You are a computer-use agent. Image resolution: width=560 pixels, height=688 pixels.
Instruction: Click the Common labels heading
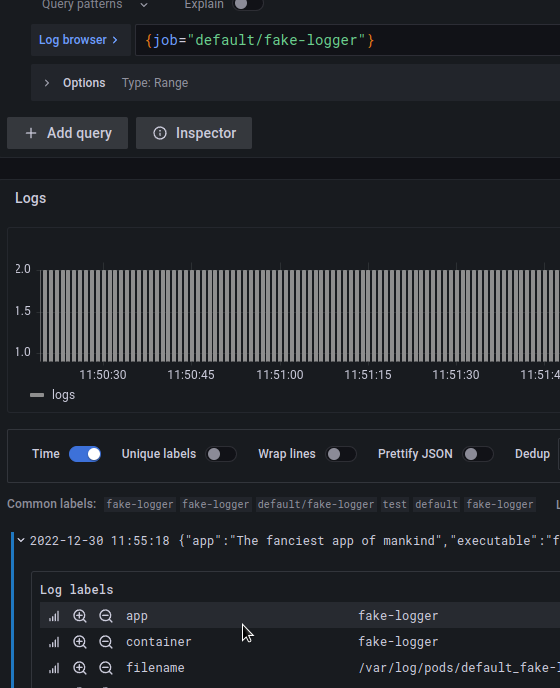click(x=52, y=504)
